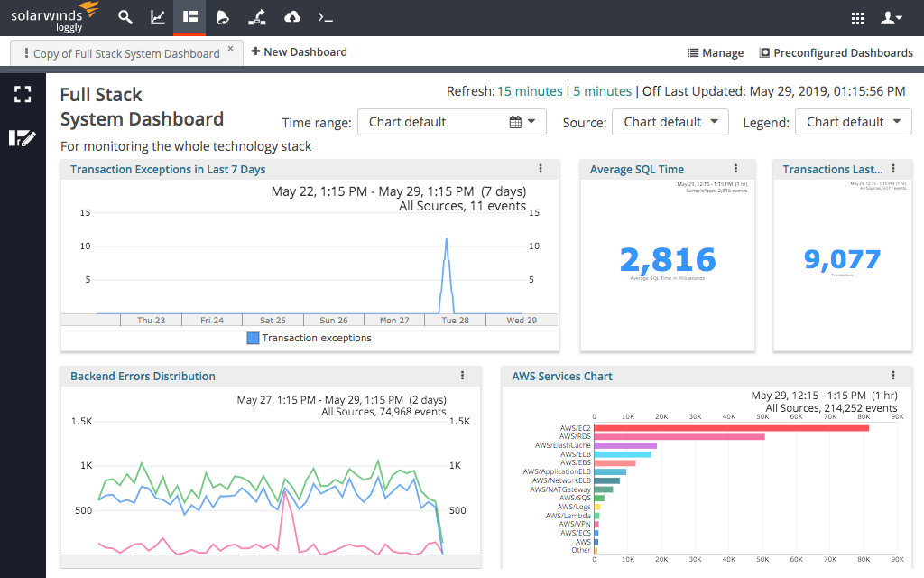Enter fullscreen using the sidebar expand icon

pos(22,94)
